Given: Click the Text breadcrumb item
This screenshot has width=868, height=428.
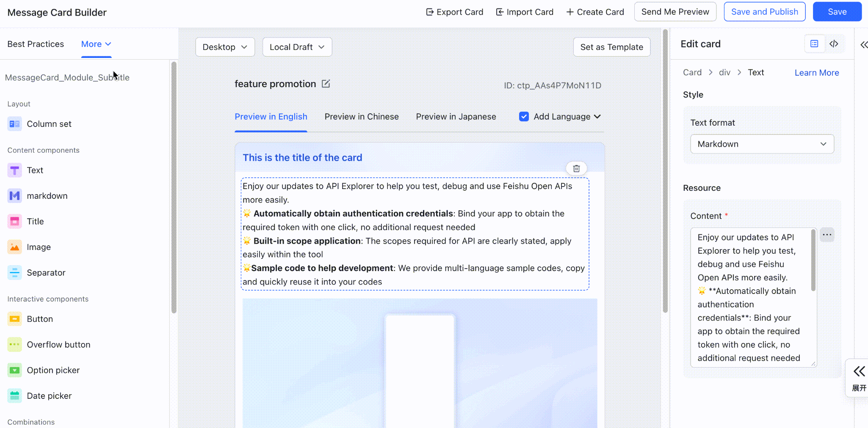Looking at the screenshot, I should 756,72.
